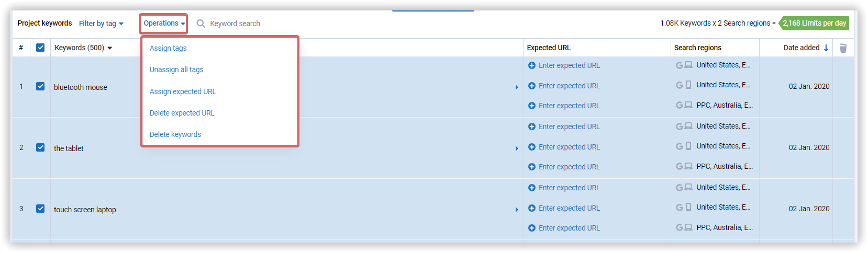Uncheck the tablet keyword checkbox
The image size is (868, 253).
[x=40, y=147]
